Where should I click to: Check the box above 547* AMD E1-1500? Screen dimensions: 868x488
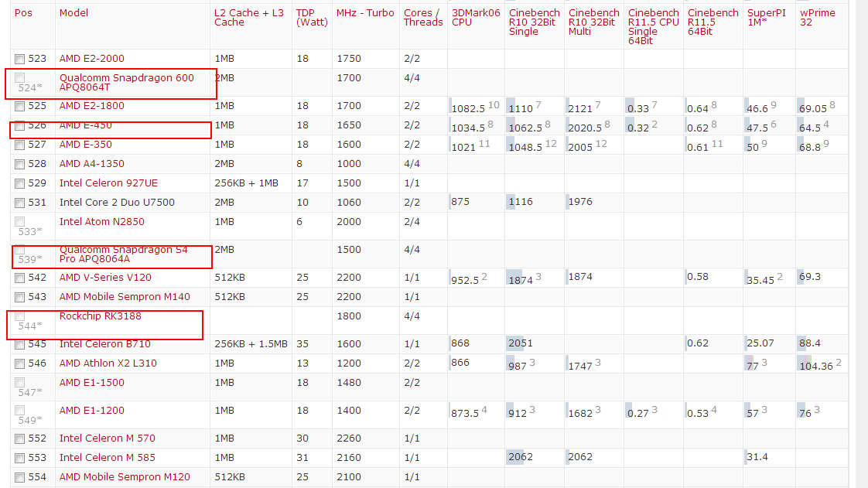20,382
